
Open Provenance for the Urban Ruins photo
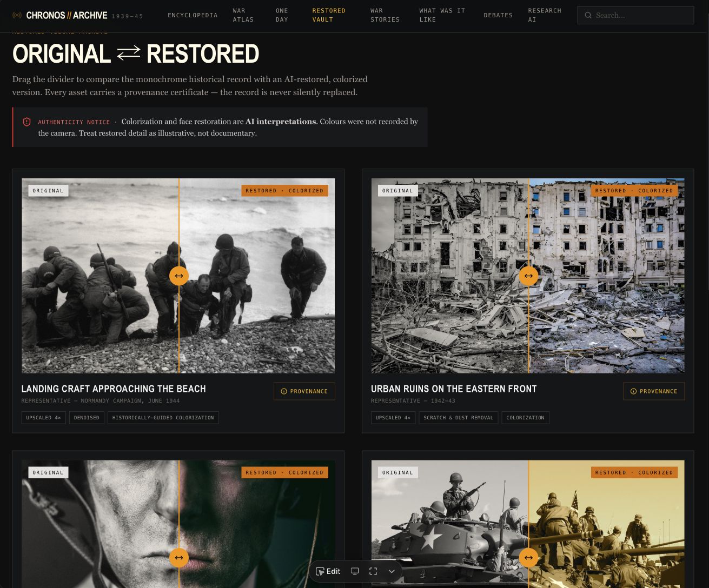654,391
